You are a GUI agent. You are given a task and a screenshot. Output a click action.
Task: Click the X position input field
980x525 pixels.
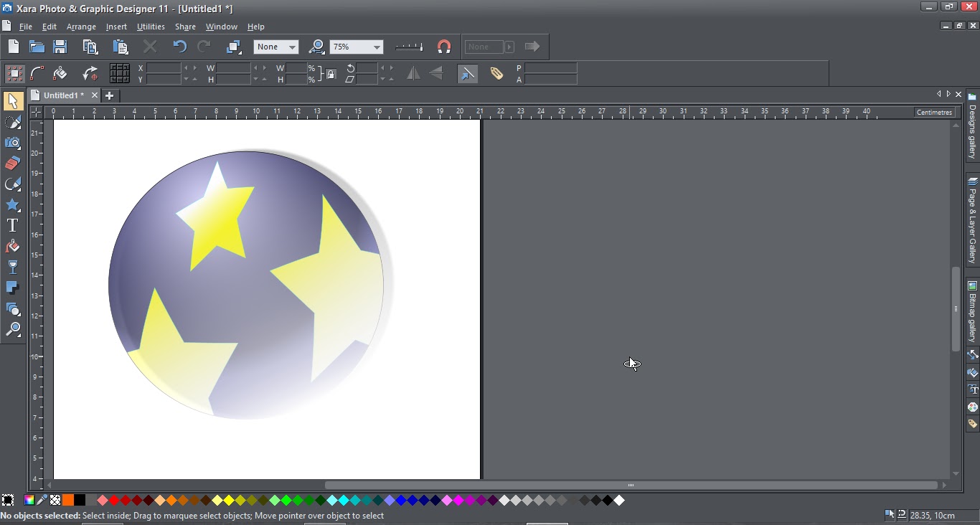click(x=164, y=68)
